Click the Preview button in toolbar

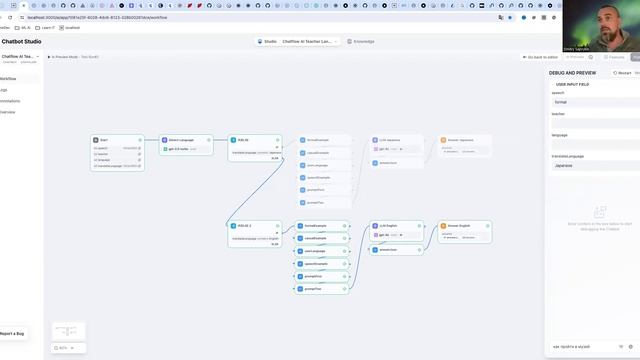[x=575, y=57]
